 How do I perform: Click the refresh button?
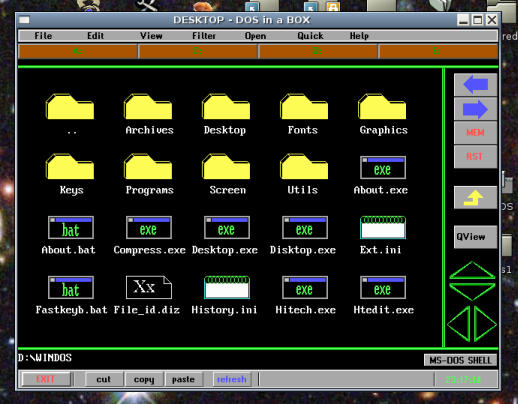tap(232, 379)
